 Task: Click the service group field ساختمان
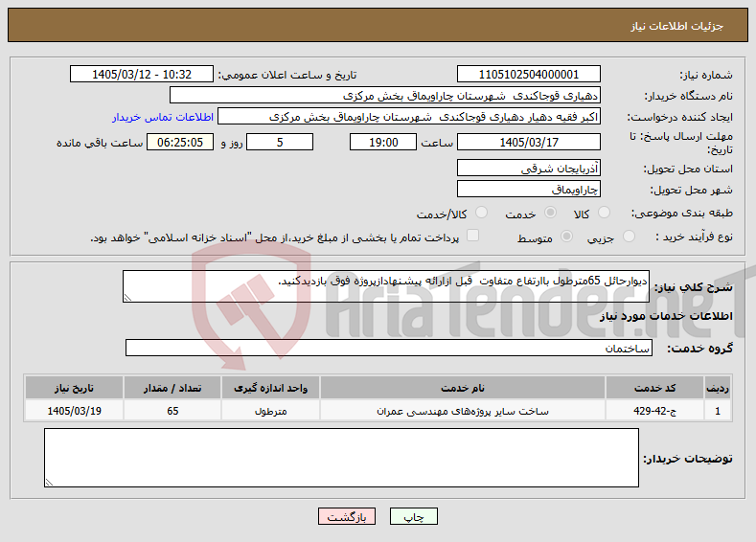(389, 348)
